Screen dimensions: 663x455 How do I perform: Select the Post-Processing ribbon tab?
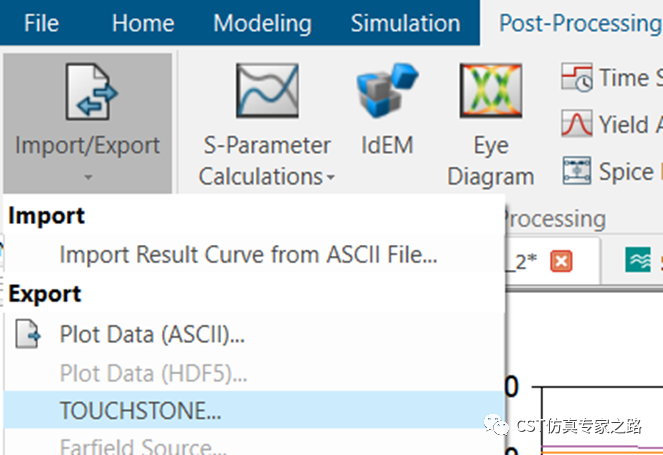point(581,23)
